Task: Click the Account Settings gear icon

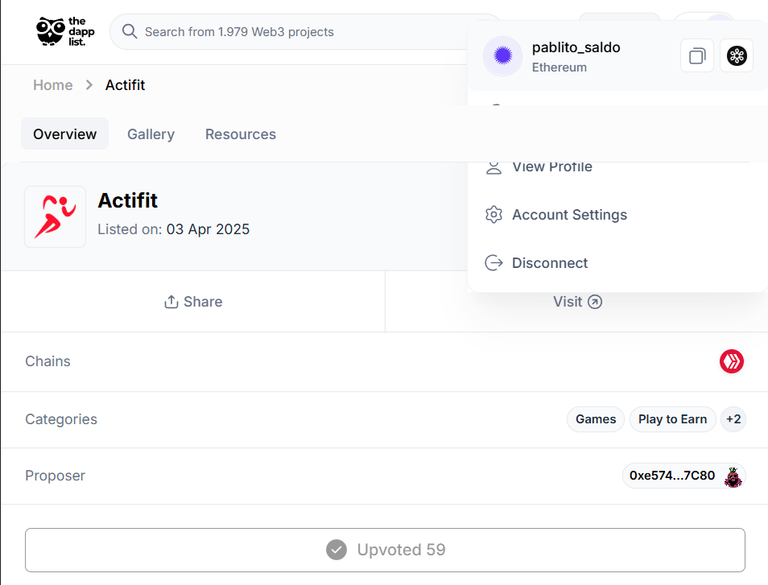Action: 494,215
